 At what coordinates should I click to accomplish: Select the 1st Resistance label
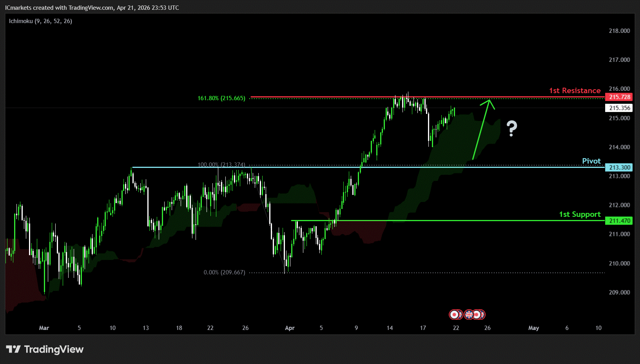(575, 90)
